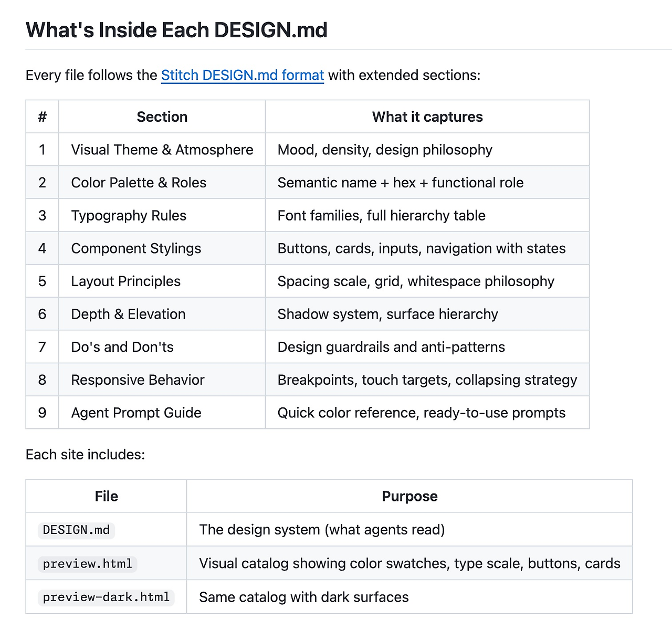672x630 pixels.
Task: Click the Purpose column header
Action: 409,496
